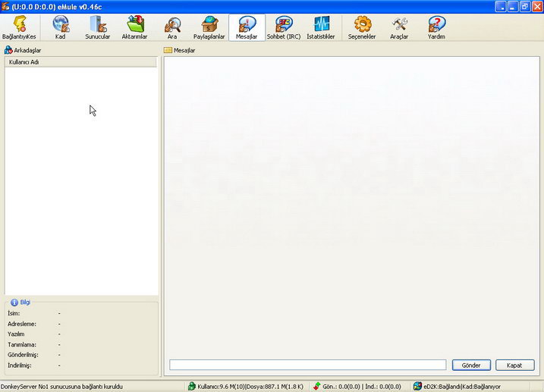Click the Arkadaşlar friends panel icon
This screenshot has height=392, width=544.
point(8,50)
